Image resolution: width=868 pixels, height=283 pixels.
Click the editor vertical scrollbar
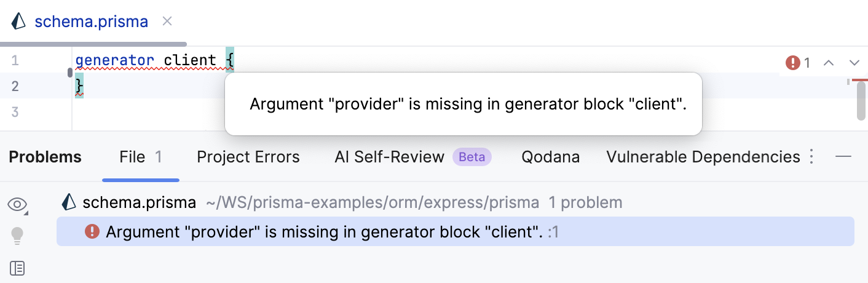(x=861, y=102)
